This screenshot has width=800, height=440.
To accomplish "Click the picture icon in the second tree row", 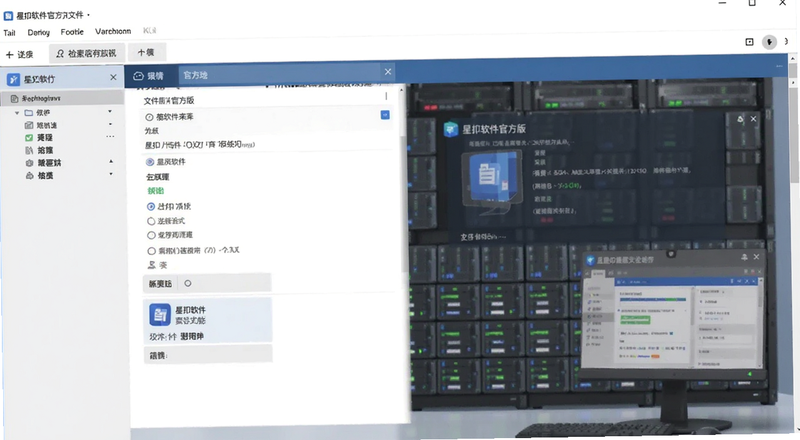I will [29, 125].
